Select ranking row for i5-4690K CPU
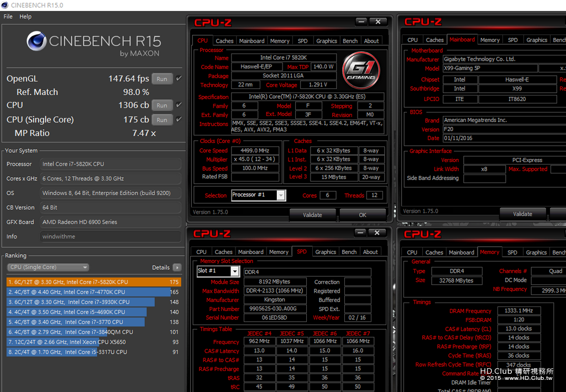 tap(93, 312)
